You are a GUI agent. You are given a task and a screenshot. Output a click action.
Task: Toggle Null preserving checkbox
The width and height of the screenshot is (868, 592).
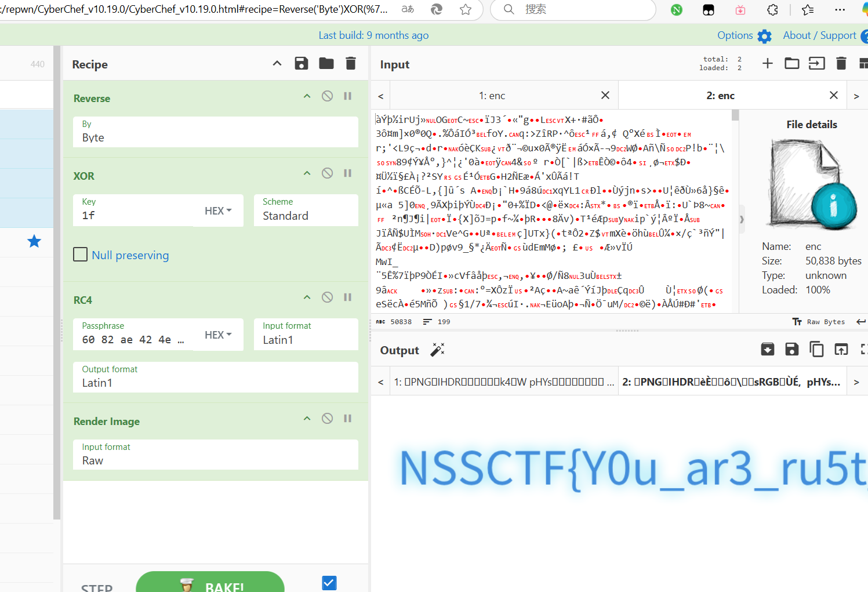81,255
